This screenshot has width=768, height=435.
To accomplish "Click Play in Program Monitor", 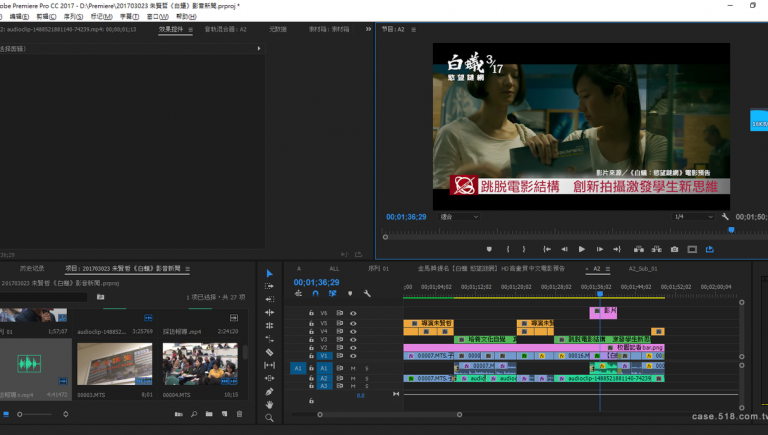I will tap(581, 249).
